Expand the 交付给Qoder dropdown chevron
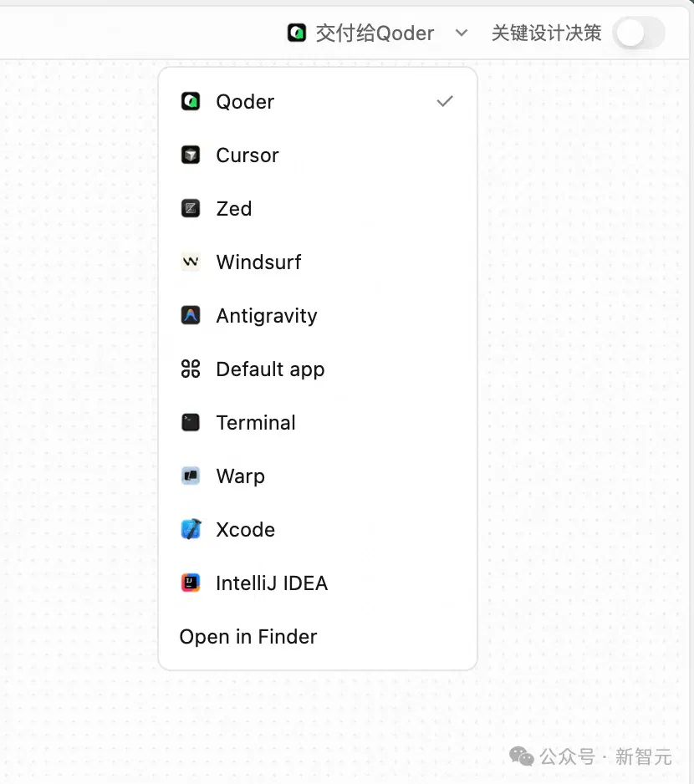The height and width of the screenshot is (784, 694). (462, 33)
